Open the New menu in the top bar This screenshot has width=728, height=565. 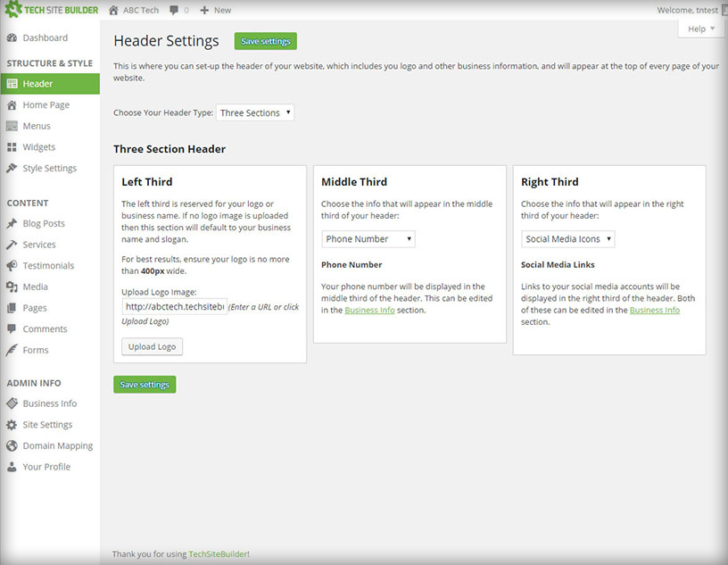pos(215,10)
